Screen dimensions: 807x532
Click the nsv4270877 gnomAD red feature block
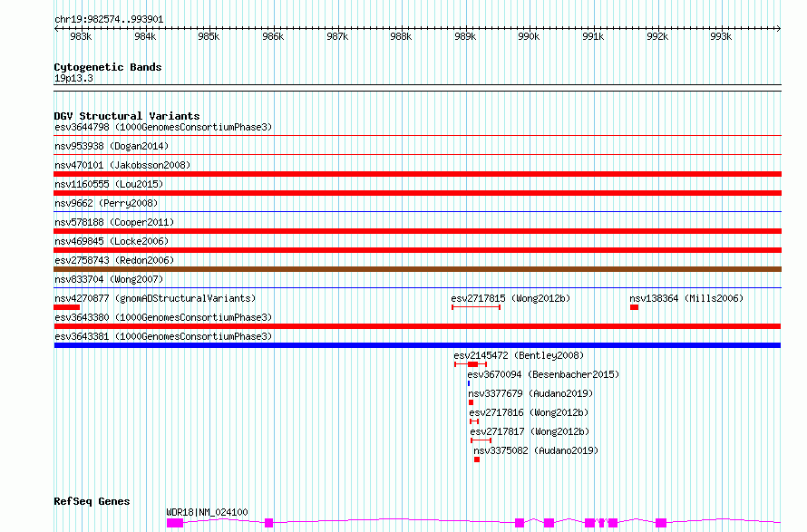point(67,307)
